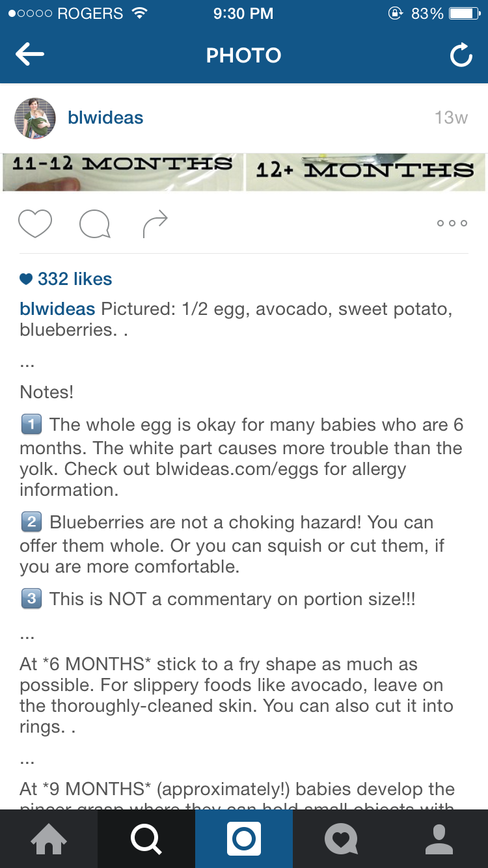This screenshot has width=488, height=868.
Task: Open the Activity heart-bubble tab
Action: [342, 839]
